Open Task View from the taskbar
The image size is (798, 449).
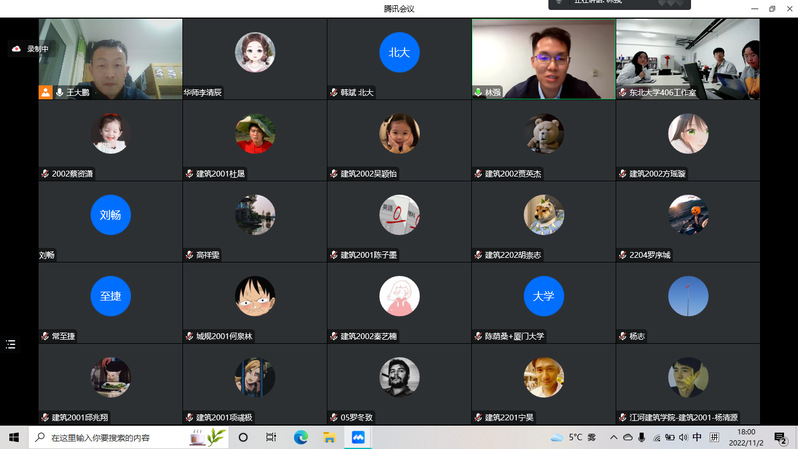271,437
